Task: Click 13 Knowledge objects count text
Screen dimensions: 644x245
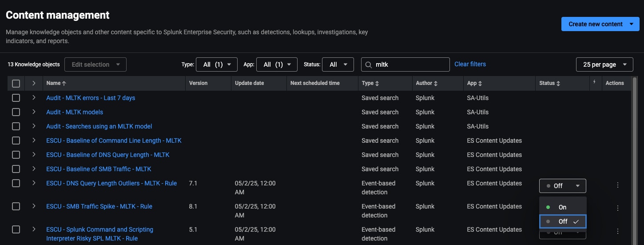Action: (34, 64)
